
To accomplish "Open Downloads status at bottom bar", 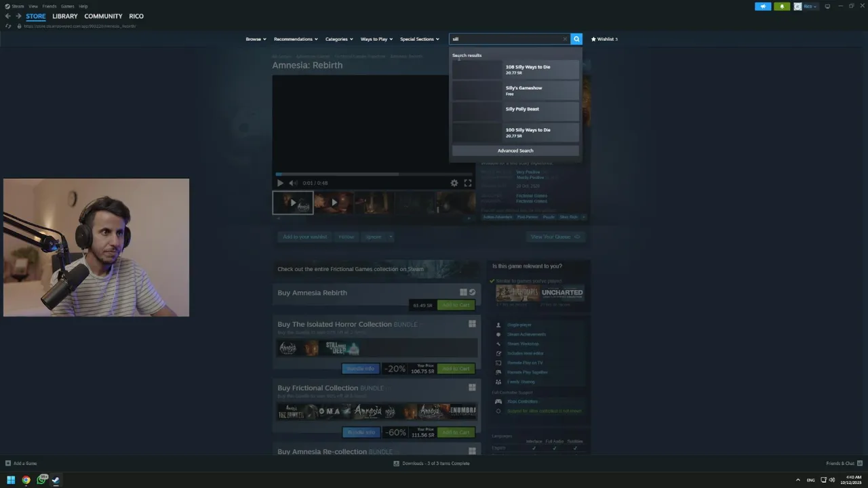I will [431, 464].
